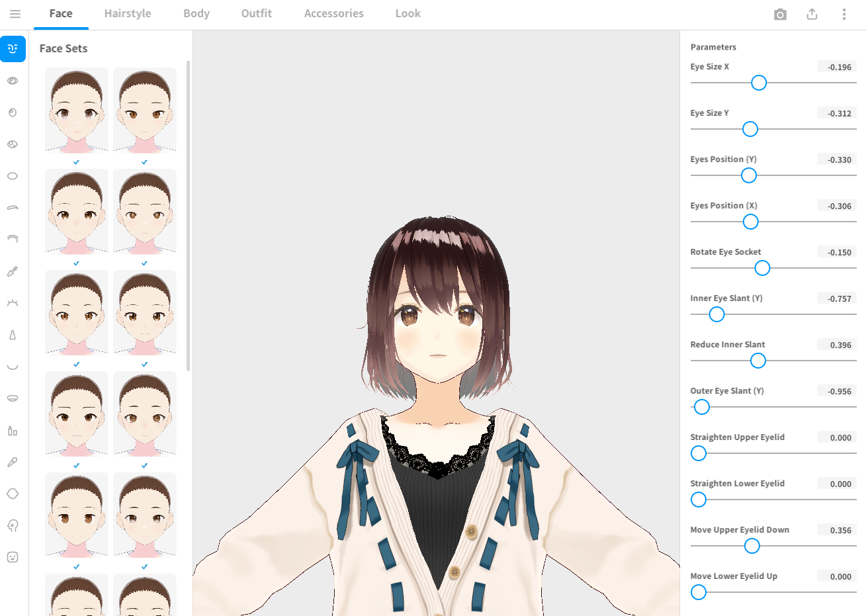Click the Move Upper Eyelid Down value 0.356
The height and width of the screenshot is (616, 866).
[837, 530]
